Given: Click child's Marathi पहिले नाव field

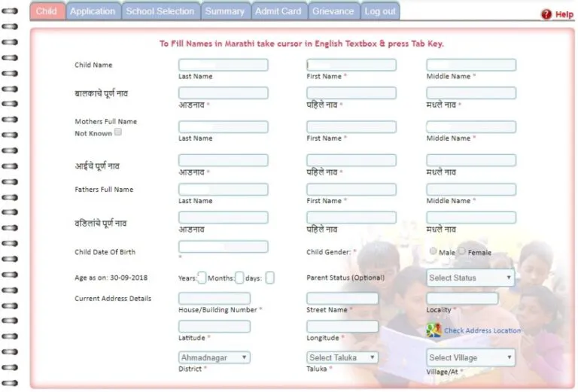Looking at the screenshot, I should pos(351,93).
